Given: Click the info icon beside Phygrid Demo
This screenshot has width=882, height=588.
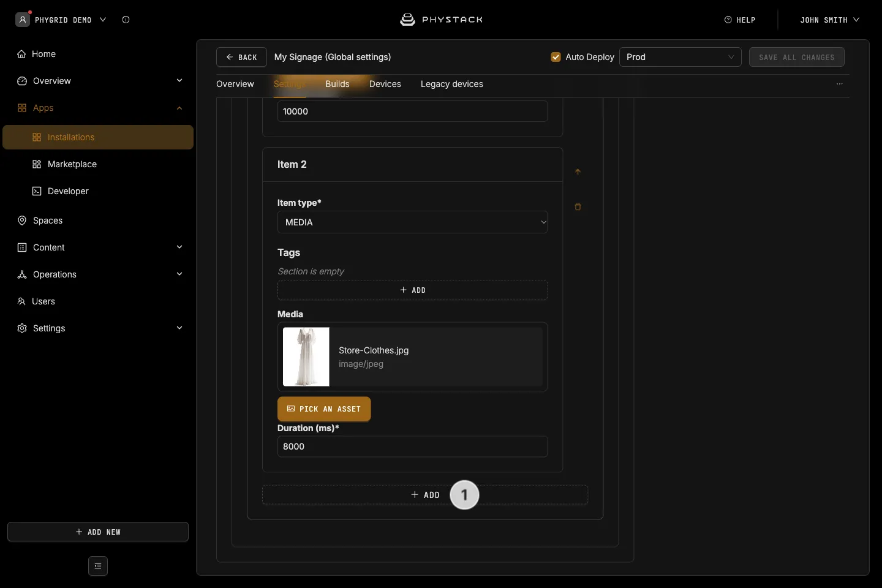Looking at the screenshot, I should tap(126, 20).
